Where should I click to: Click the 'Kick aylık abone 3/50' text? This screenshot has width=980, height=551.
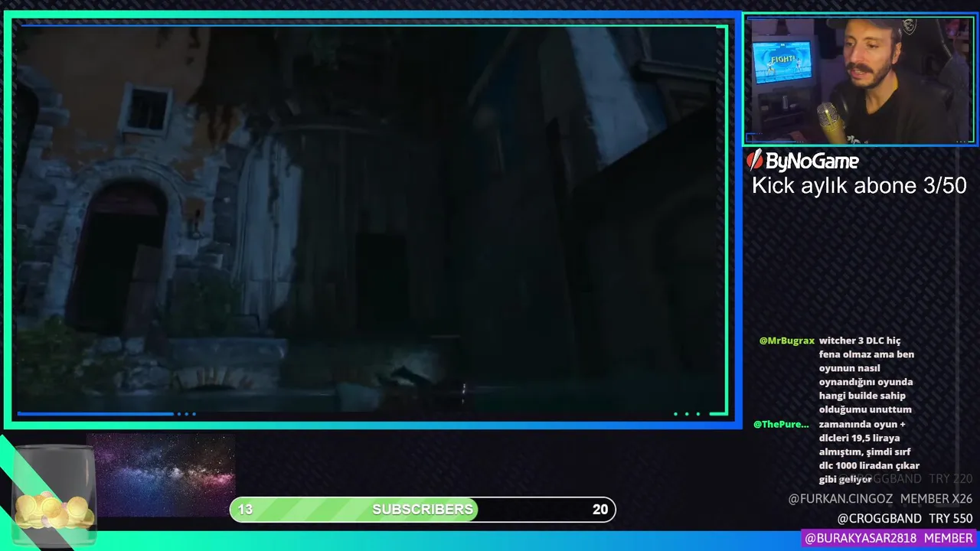pos(859,186)
